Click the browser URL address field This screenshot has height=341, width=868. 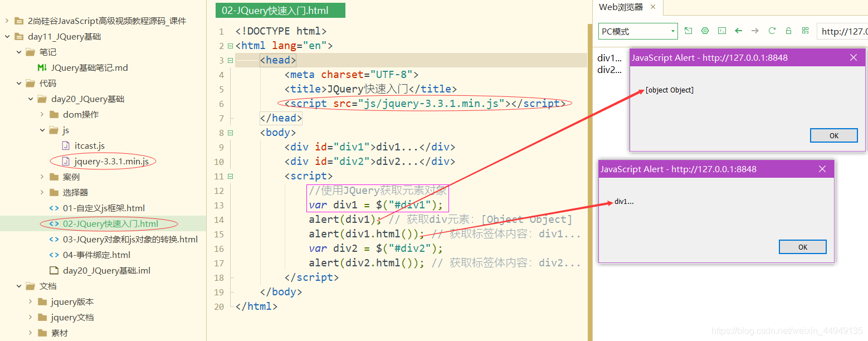[x=842, y=31]
